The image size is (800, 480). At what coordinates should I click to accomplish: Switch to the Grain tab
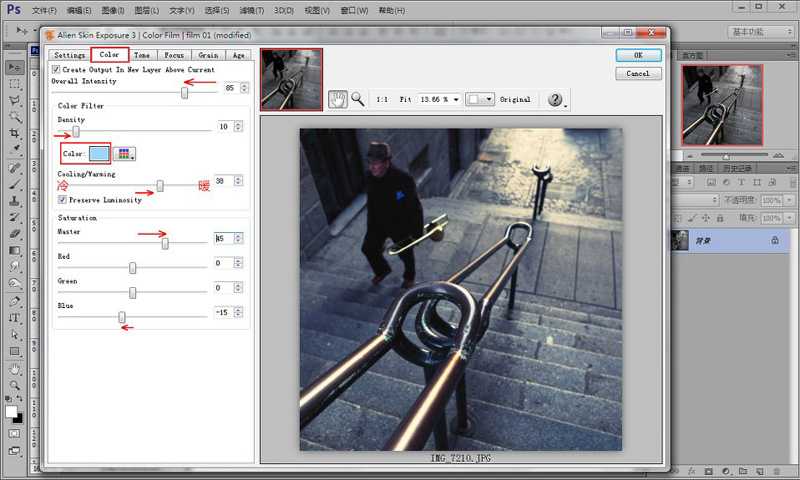coord(208,55)
